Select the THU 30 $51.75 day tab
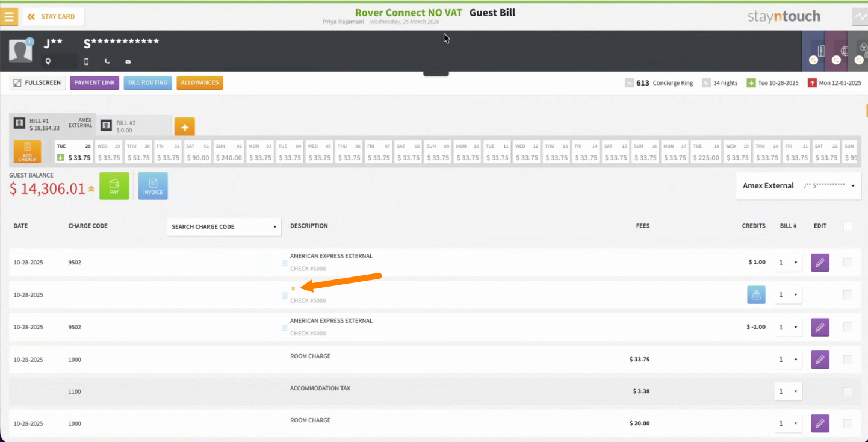The width and height of the screenshot is (868, 442). (x=138, y=152)
